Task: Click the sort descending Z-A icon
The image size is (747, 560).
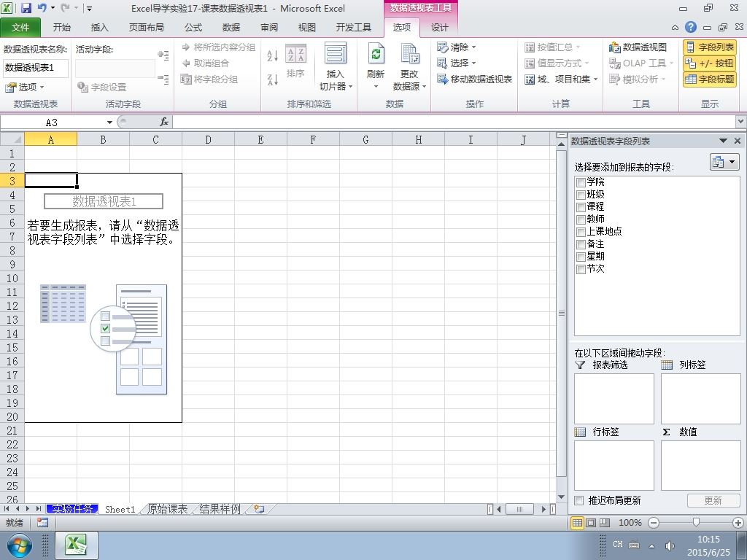Action: point(273,79)
